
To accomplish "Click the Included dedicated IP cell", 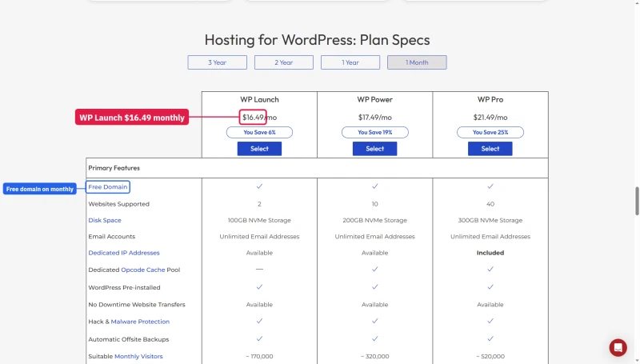I will (x=490, y=253).
